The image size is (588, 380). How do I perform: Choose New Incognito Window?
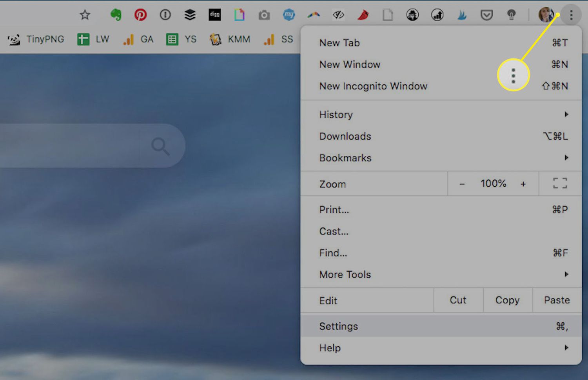373,86
